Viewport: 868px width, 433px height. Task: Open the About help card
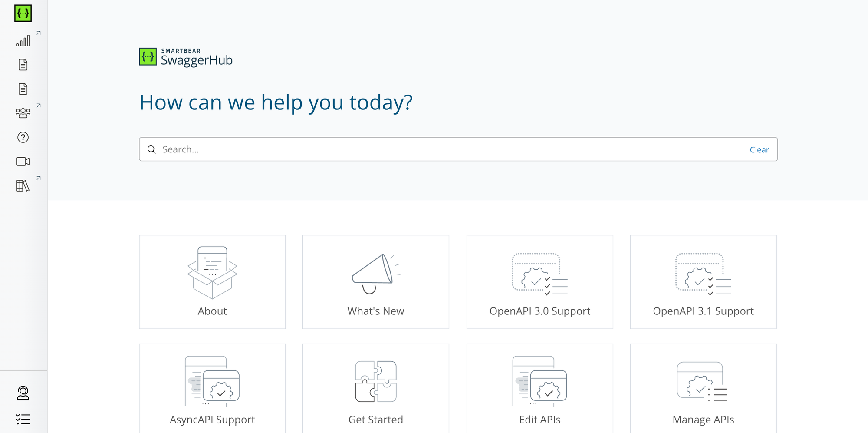click(212, 282)
